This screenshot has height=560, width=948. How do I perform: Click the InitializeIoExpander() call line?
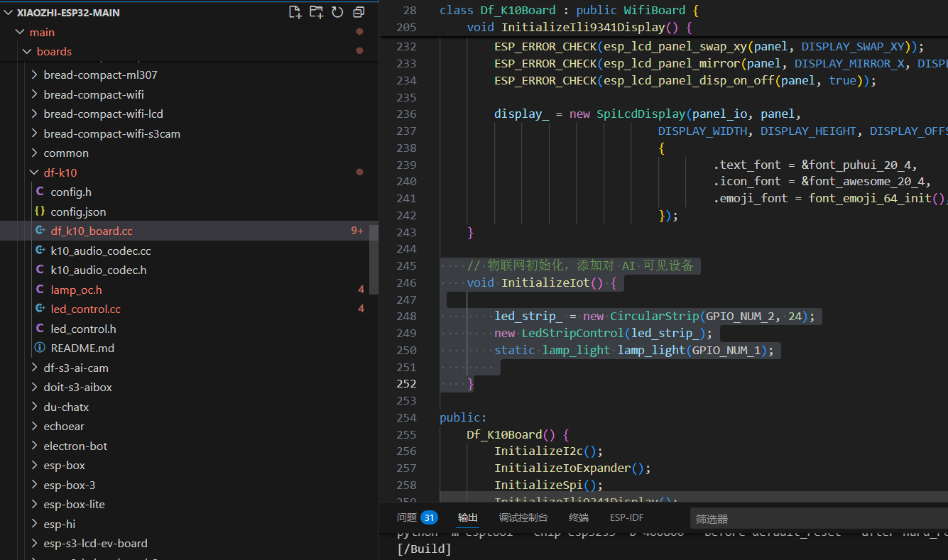(572, 468)
